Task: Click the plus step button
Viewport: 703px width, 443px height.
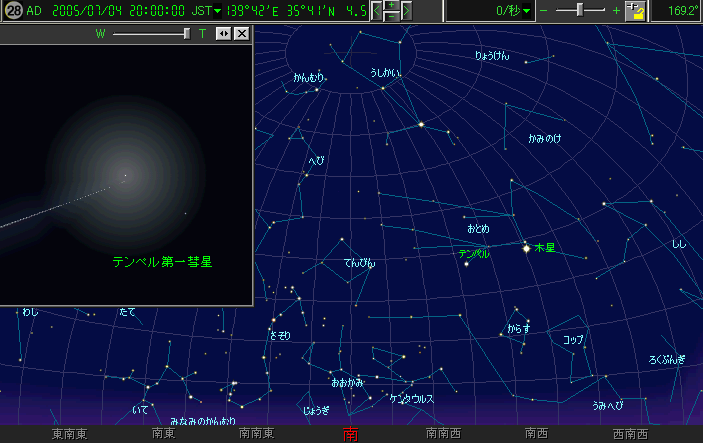Action: coord(392,6)
